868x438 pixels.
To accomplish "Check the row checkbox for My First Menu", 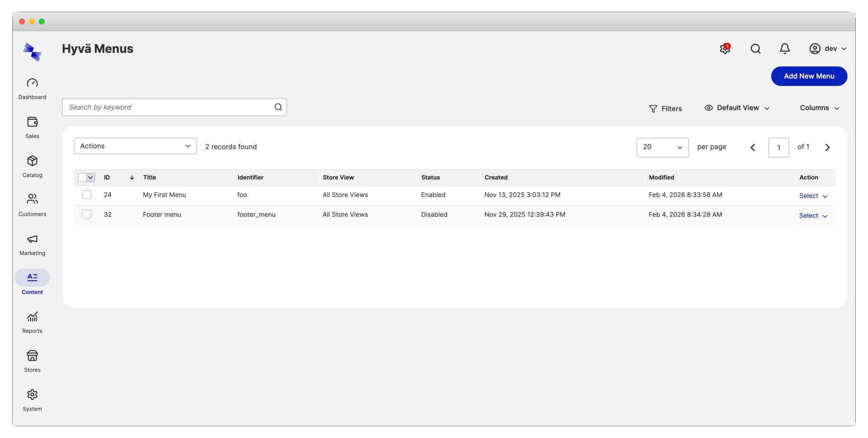I will pos(86,195).
